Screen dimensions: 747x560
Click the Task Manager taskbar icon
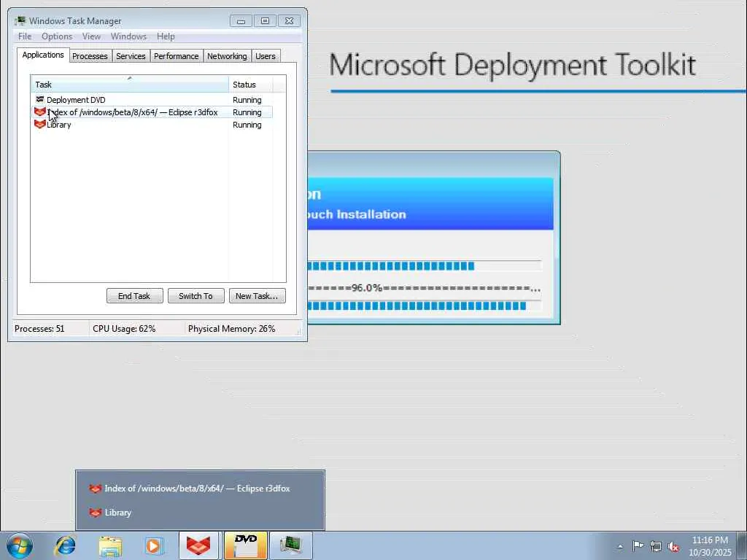[x=290, y=545]
